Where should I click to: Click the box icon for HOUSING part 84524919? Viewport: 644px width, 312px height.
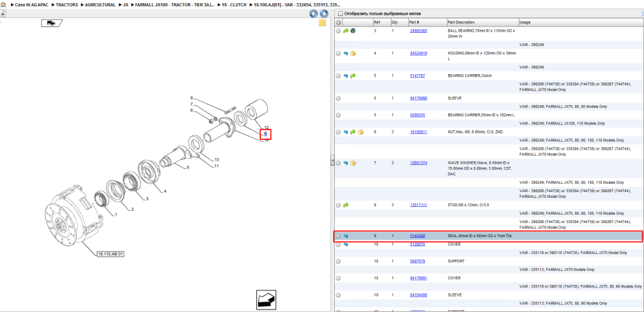click(x=353, y=54)
